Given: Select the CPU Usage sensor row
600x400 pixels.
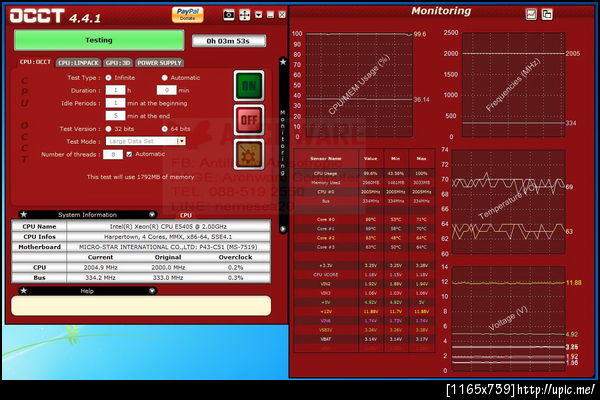Looking at the screenshot, I should pyautogui.click(x=364, y=173).
